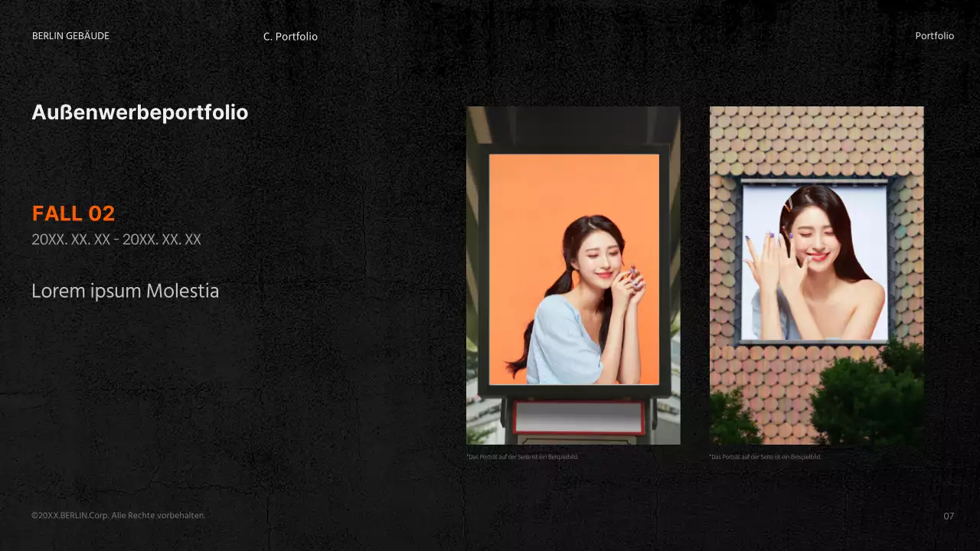The image size is (980, 551).
Task: Click the date range text below FALL 02
Action: pyautogui.click(x=116, y=240)
